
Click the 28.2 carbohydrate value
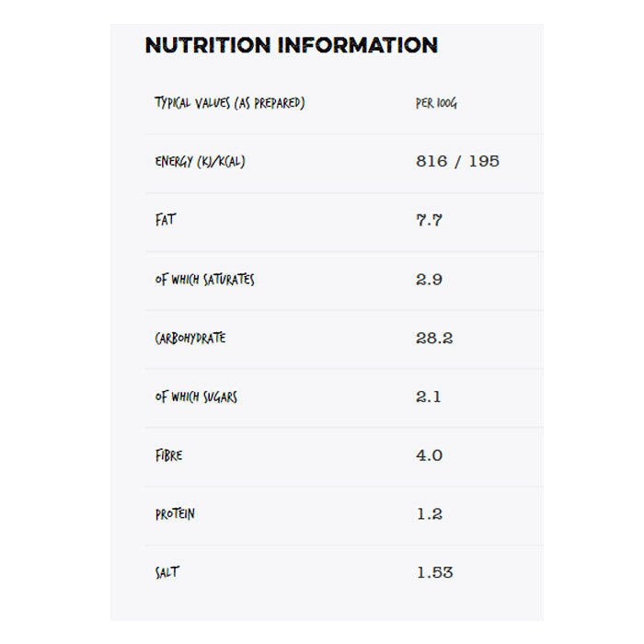pyautogui.click(x=434, y=338)
